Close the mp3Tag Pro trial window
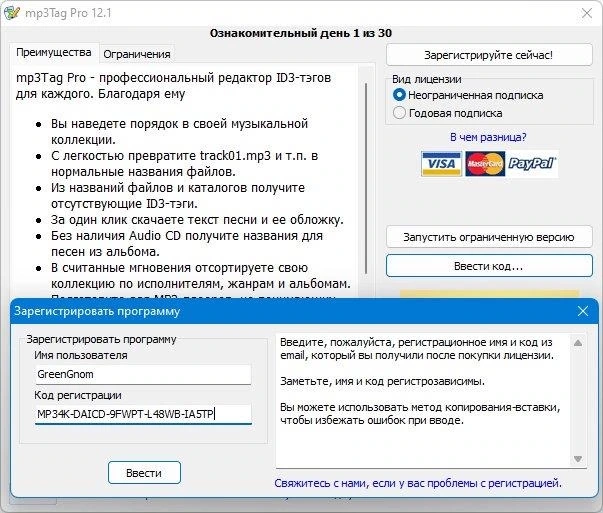The height and width of the screenshot is (513, 603). point(586,13)
